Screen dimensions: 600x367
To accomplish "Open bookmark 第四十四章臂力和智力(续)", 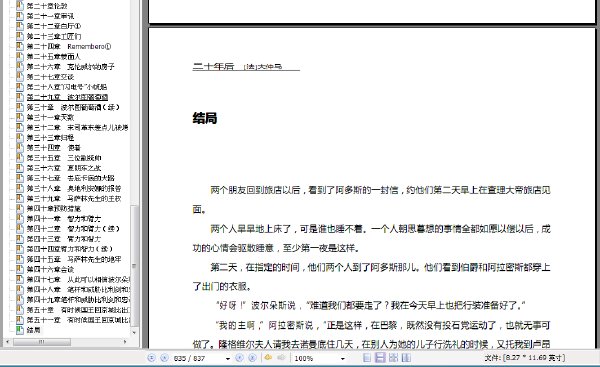I will click(x=70, y=249).
